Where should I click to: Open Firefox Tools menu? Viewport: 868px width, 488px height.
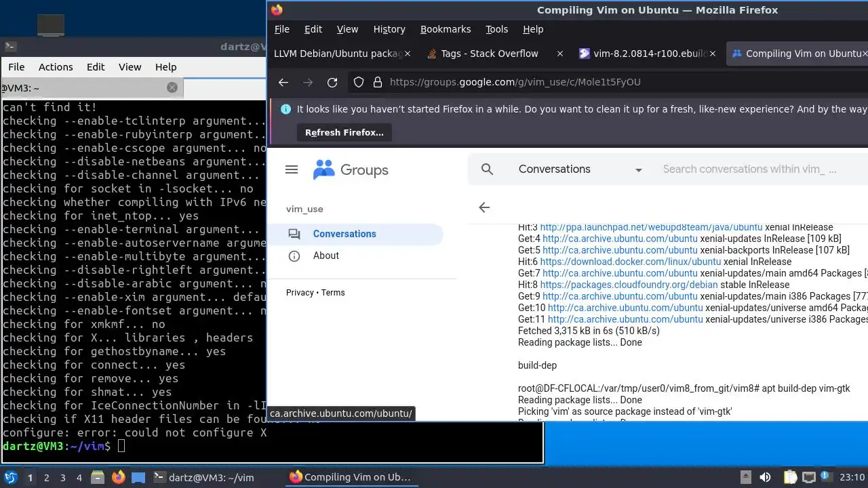496,29
